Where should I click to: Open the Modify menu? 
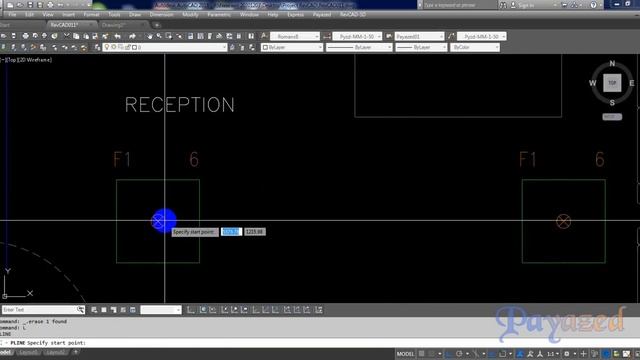point(190,14)
